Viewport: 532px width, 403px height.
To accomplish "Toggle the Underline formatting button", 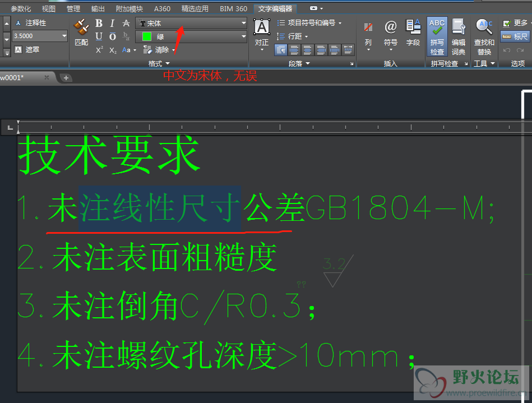I will 99,36.
